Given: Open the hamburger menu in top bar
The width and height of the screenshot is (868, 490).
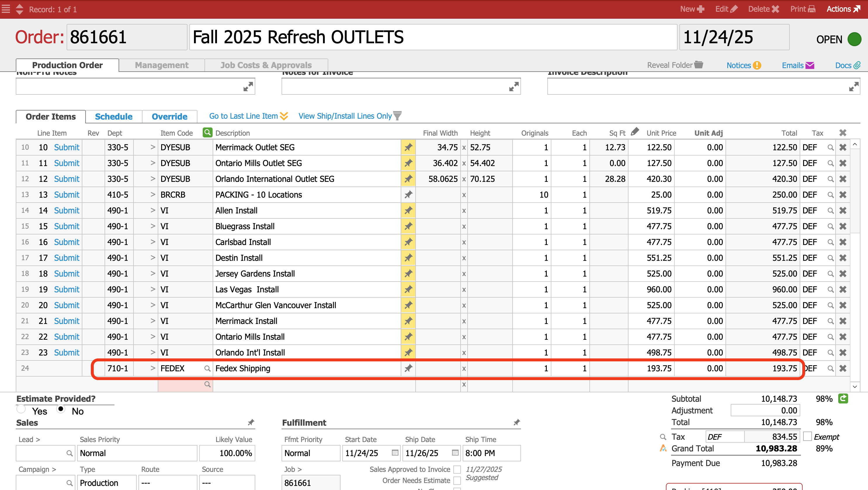Looking at the screenshot, I should 6,9.
